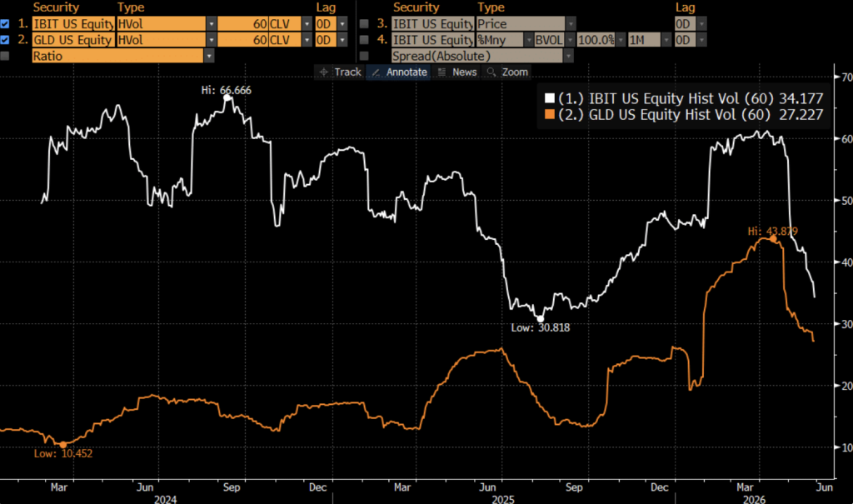Open the Lag 0D dropdown for series 4
The image size is (853, 504).
701,40
